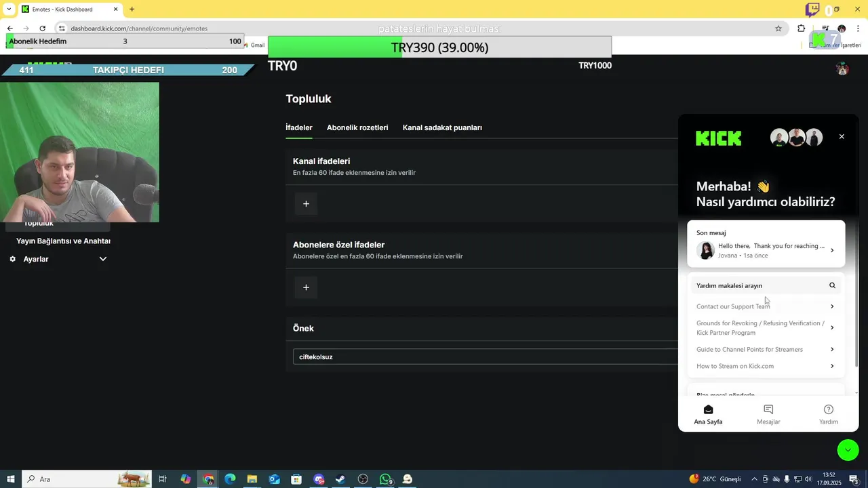This screenshot has width=868, height=488.
Task: Click chevron beside Contact our Support Team
Action: [832, 306]
